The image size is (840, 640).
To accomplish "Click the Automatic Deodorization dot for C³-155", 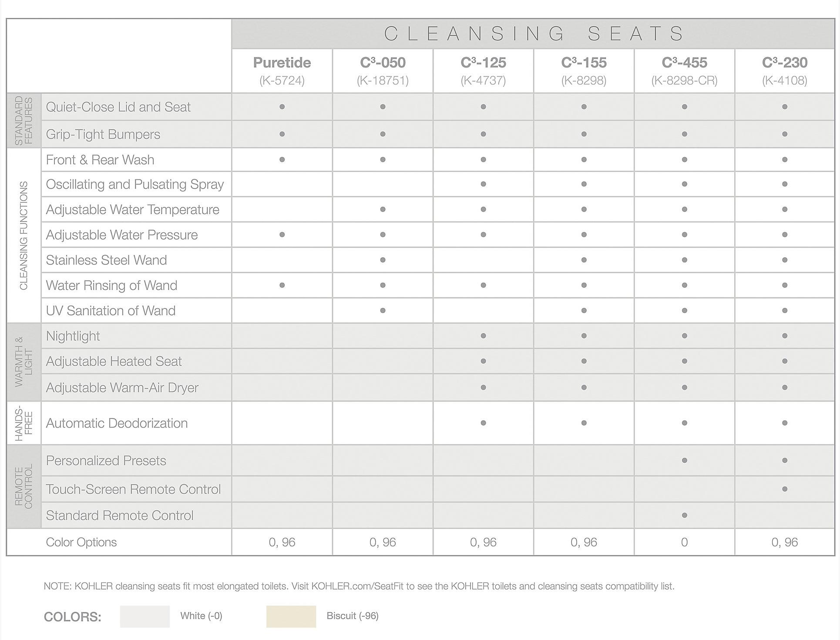I will [x=584, y=423].
